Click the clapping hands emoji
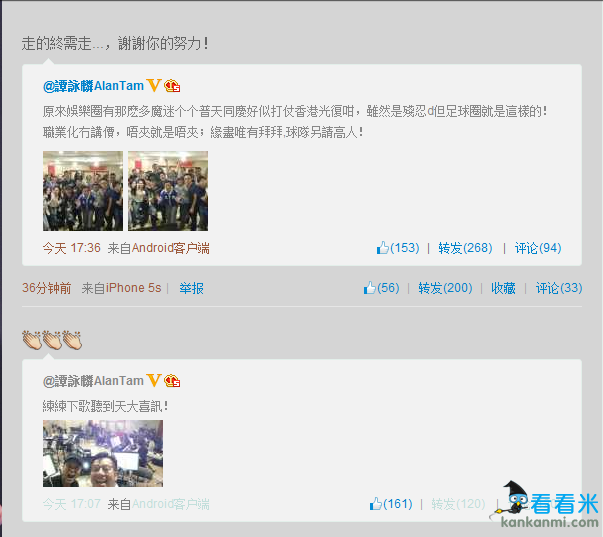This screenshot has width=603, height=537. coord(52,340)
